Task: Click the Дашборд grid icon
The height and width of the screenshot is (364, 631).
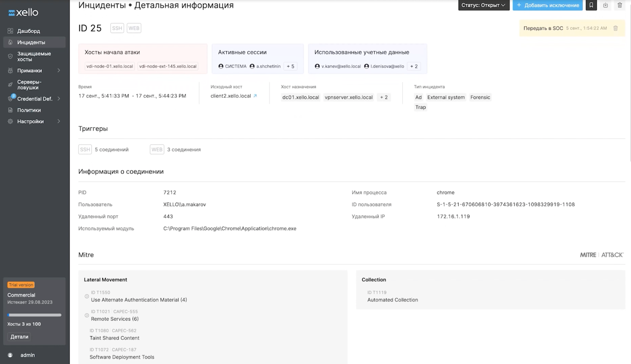Action: point(10,31)
